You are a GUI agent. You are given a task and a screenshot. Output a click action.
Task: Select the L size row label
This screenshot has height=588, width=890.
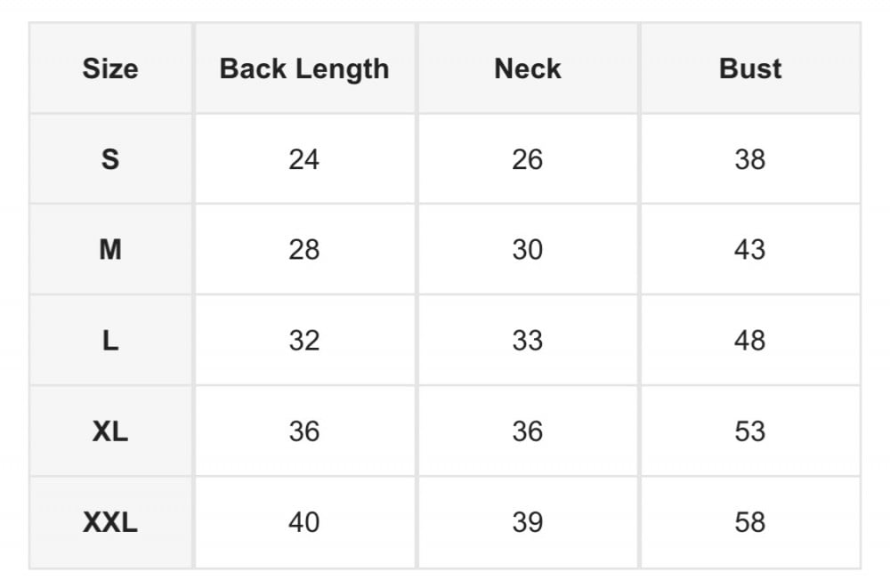coord(110,341)
